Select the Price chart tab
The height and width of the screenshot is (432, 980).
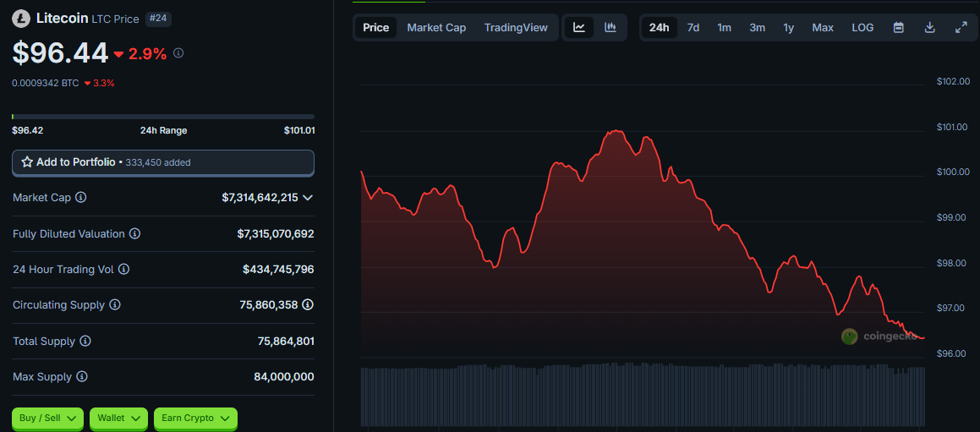375,28
